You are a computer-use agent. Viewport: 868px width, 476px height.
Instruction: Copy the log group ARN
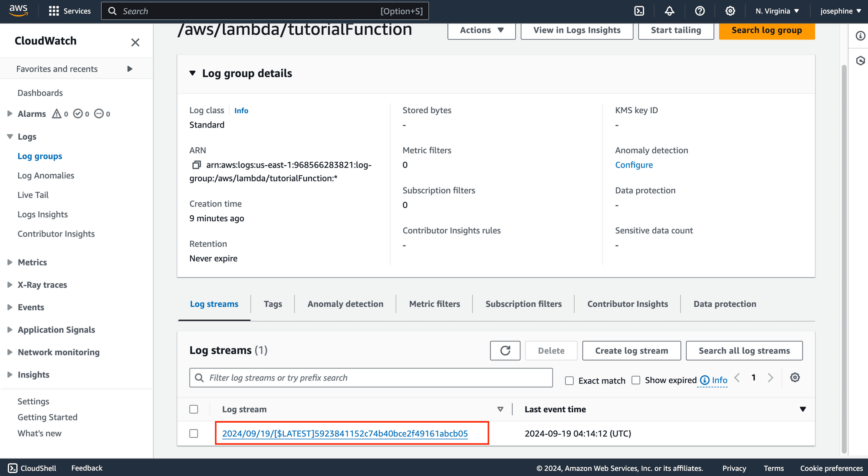(x=197, y=165)
